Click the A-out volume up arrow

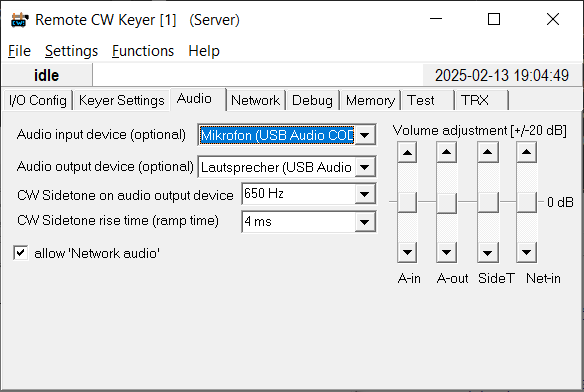pyautogui.click(x=447, y=152)
